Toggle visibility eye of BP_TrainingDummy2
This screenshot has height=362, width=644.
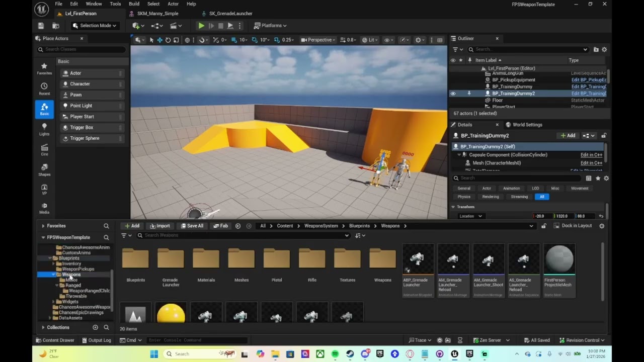pos(453,94)
